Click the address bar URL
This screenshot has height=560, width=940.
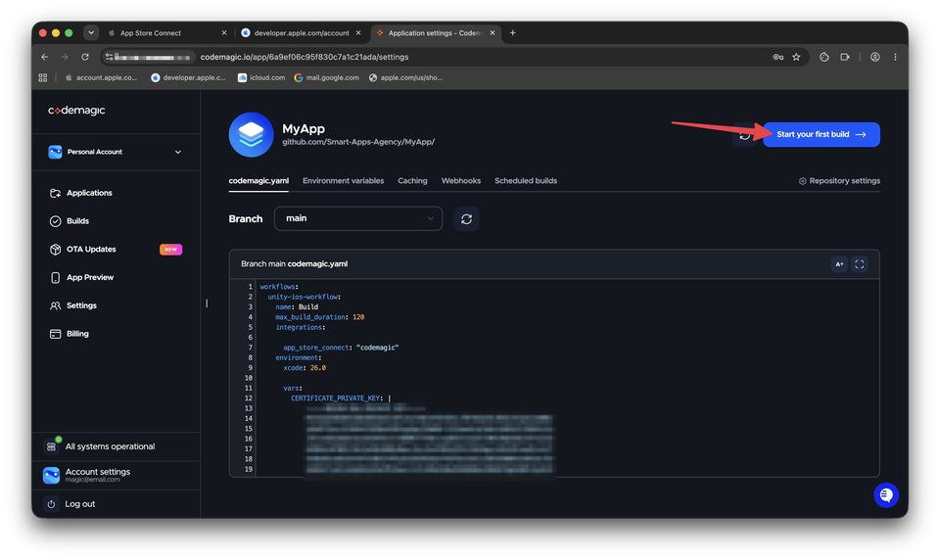pos(305,57)
